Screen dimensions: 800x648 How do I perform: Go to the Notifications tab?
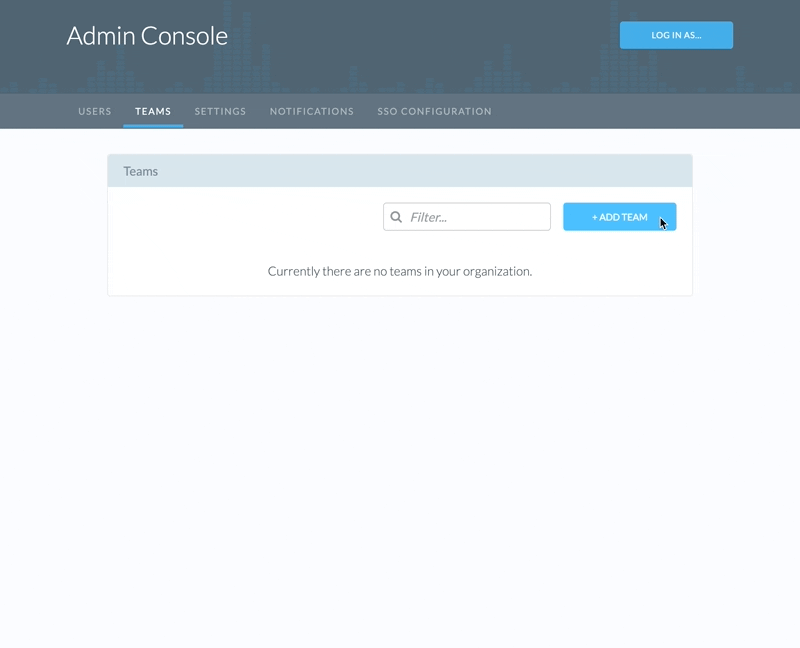[x=311, y=111]
